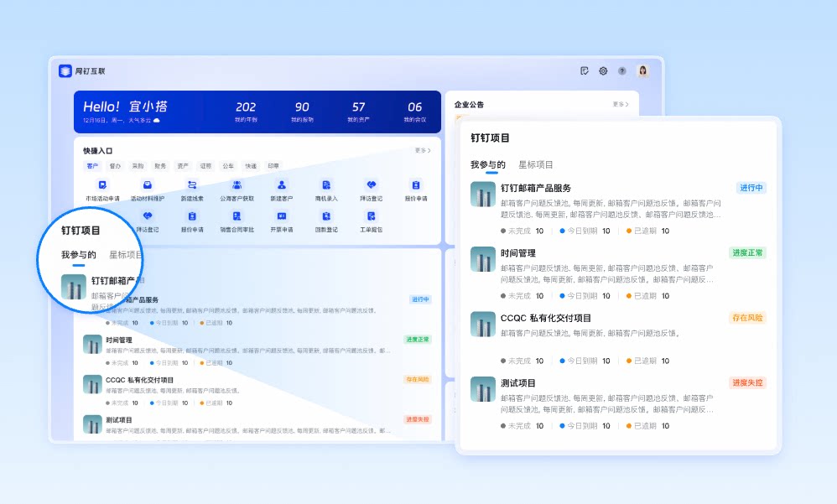Screen dimensions: 837x504
Task: Click the 进行中 status tag
Action: (751, 188)
